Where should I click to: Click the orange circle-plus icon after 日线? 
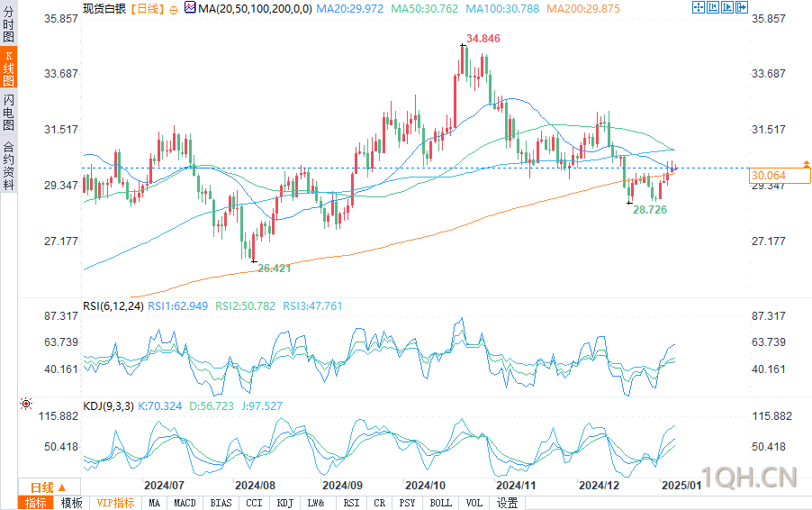[174, 9]
